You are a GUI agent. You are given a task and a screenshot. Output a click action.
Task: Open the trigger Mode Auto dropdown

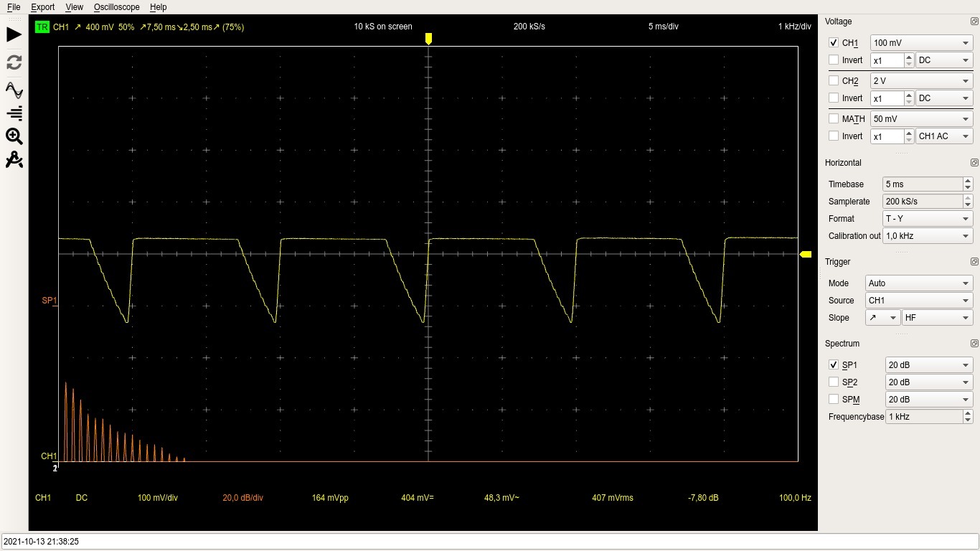[x=919, y=283]
